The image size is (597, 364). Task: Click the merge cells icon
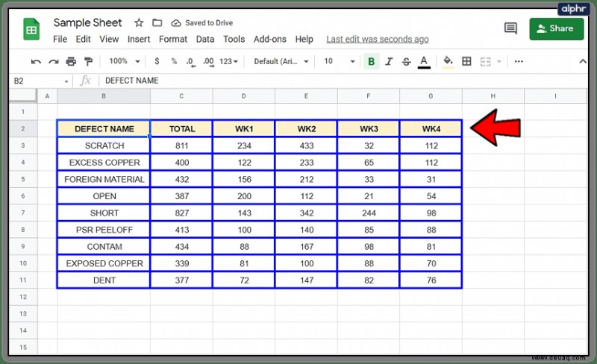[485, 61]
